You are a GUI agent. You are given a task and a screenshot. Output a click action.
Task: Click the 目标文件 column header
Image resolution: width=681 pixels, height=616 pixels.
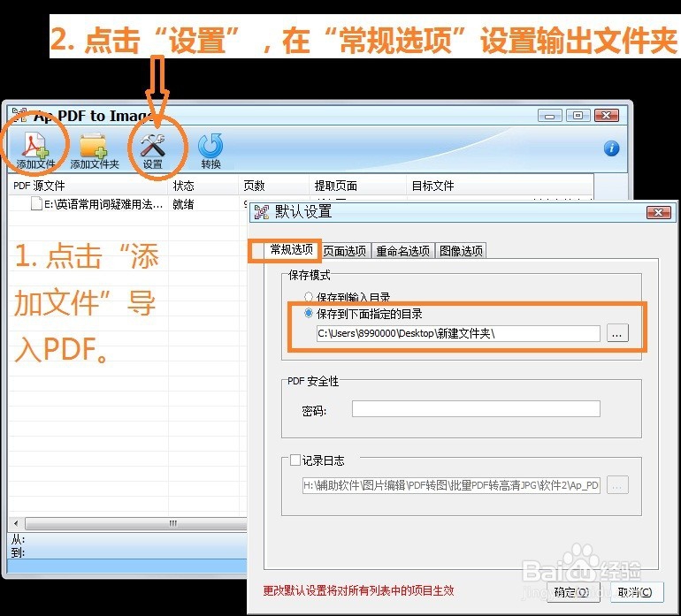500,186
